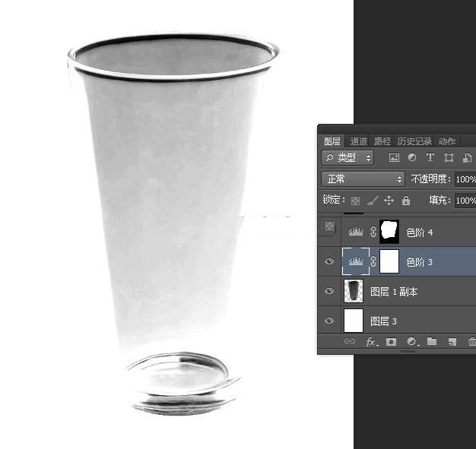Open the 类型 filter type dropdown
Image resolution: width=476 pixels, height=449 pixels.
[348, 158]
